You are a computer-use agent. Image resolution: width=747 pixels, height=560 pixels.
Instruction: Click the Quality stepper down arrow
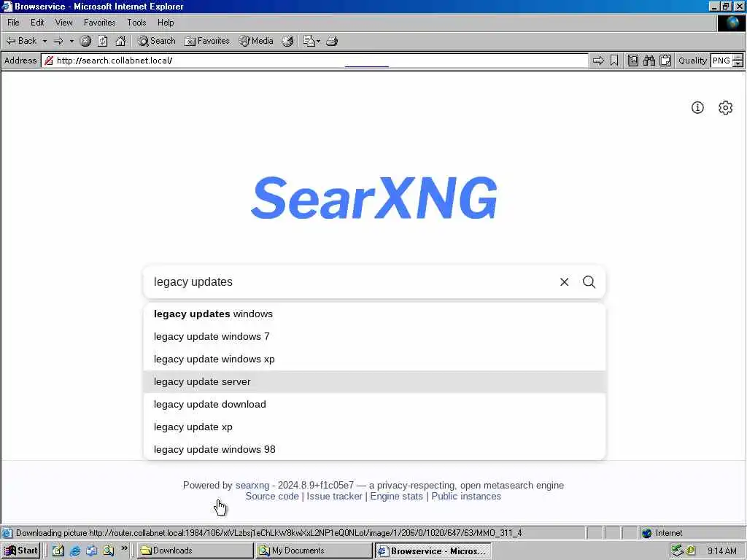pyautogui.click(x=738, y=64)
